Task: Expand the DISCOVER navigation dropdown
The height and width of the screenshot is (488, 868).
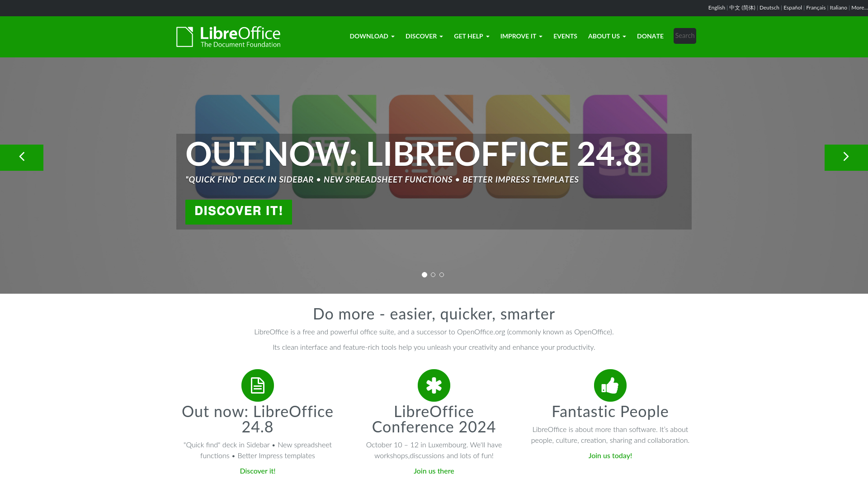Action: coord(424,37)
